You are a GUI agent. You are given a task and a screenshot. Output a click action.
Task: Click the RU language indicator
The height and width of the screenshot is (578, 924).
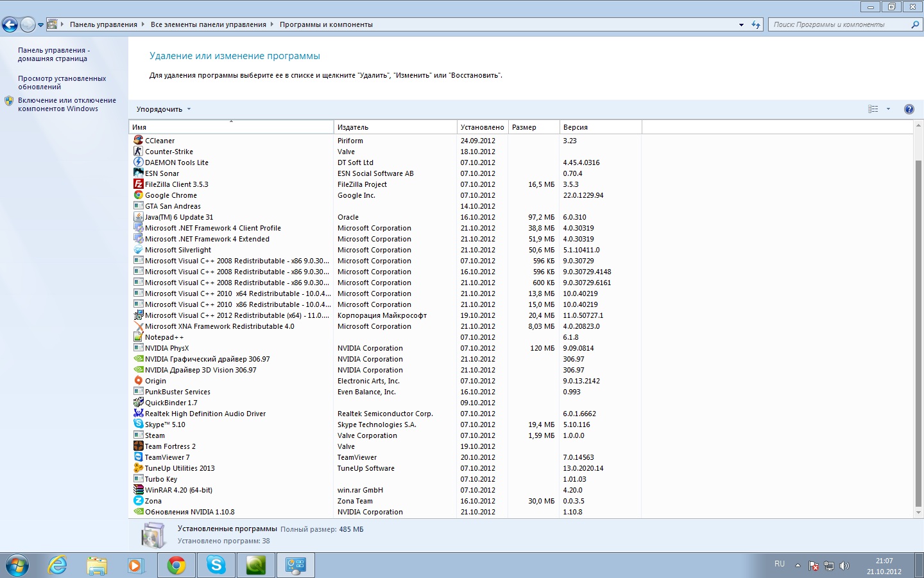(x=780, y=564)
